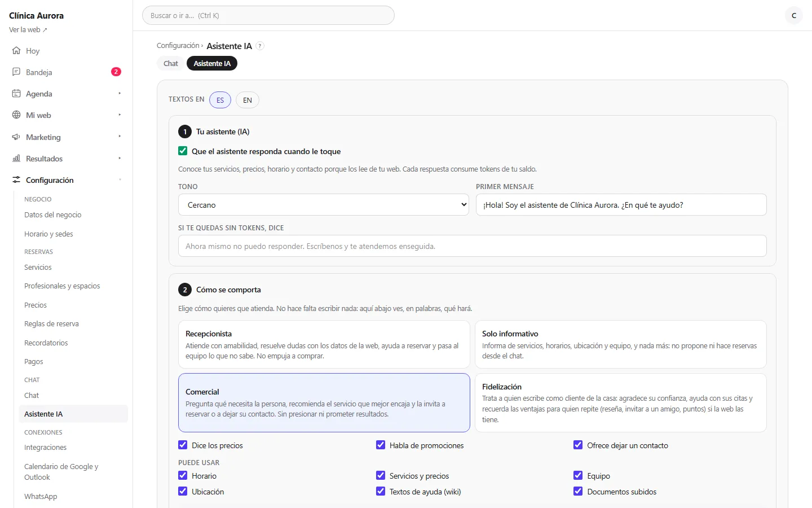
Task: Expand the Marketing submenu arrow
Action: click(120, 137)
